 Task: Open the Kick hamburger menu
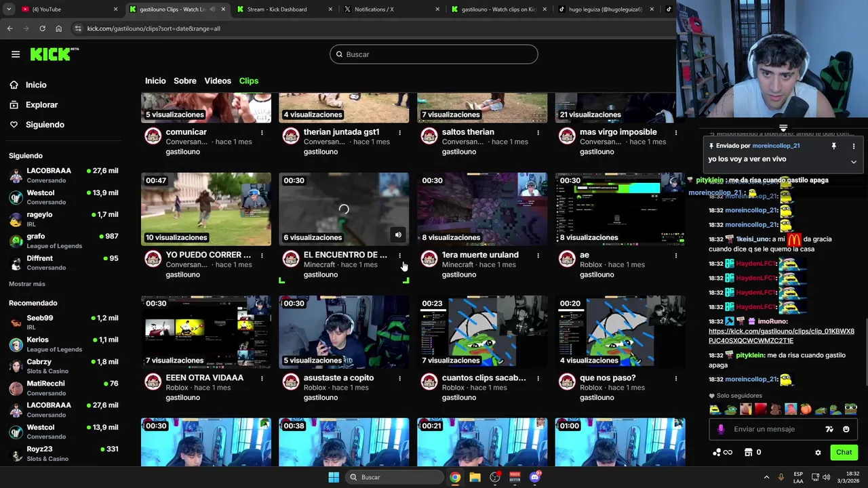(x=16, y=54)
